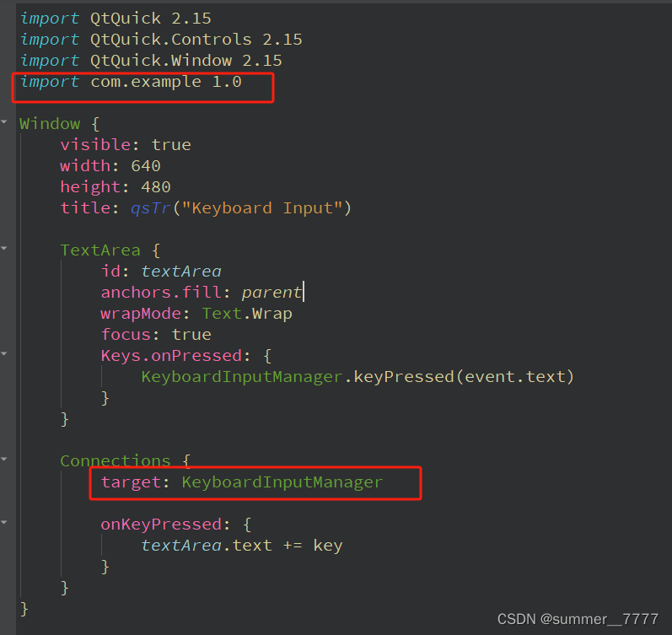
Task: Collapse the TextArea block fold arrow
Action: (x=4, y=248)
